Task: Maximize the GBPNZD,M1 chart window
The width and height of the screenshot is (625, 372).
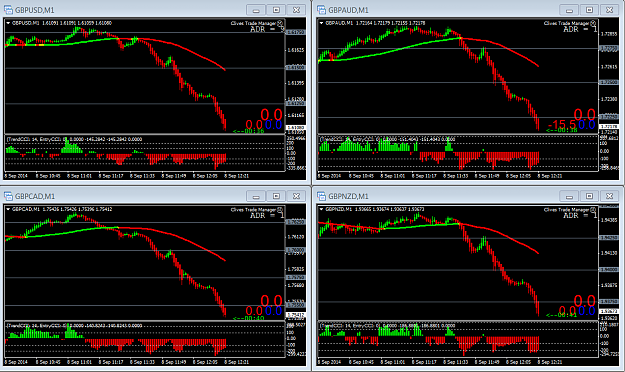Action: tap(589, 196)
